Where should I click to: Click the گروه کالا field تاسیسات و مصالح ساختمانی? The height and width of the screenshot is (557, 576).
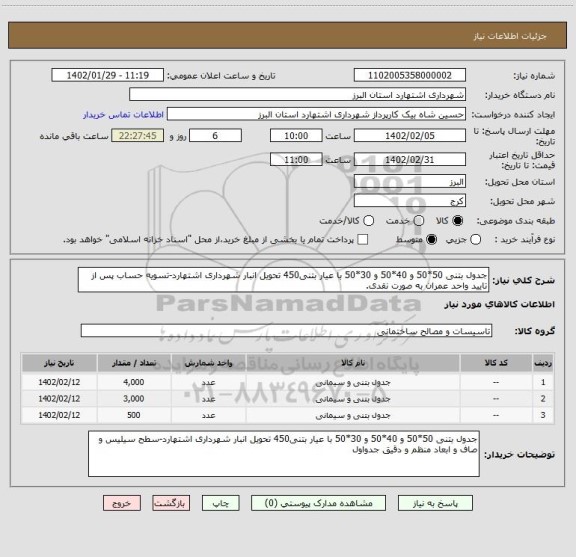(x=286, y=331)
